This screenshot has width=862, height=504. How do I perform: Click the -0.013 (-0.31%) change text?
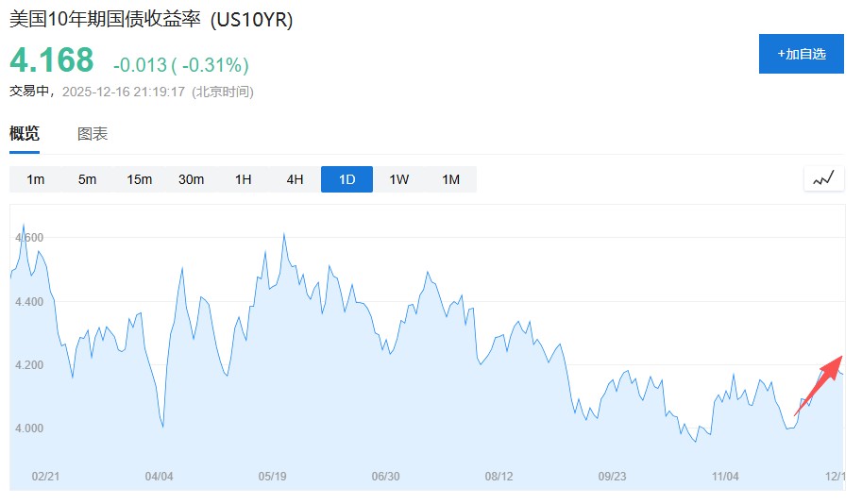tap(180, 65)
